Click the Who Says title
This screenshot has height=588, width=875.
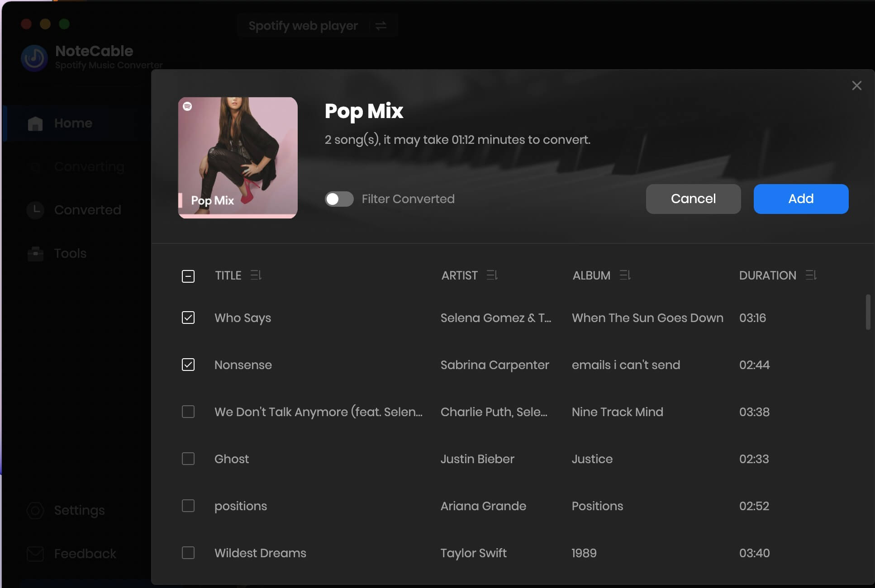(243, 318)
